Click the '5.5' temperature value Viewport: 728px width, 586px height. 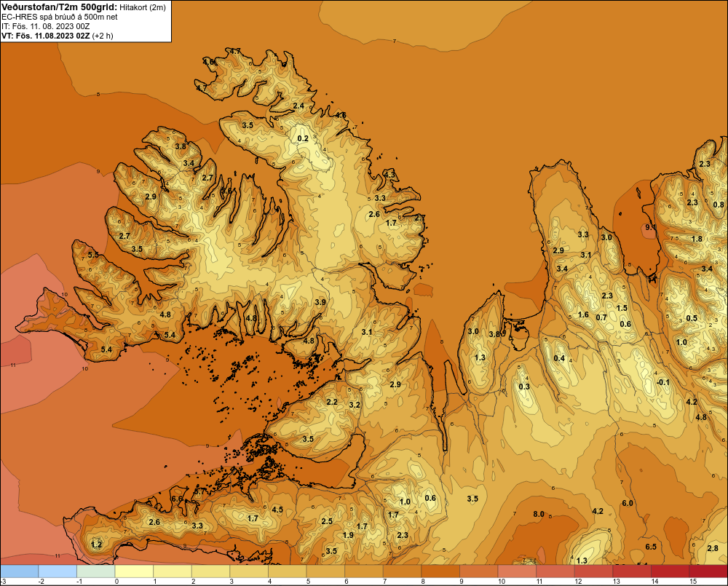pos(93,255)
